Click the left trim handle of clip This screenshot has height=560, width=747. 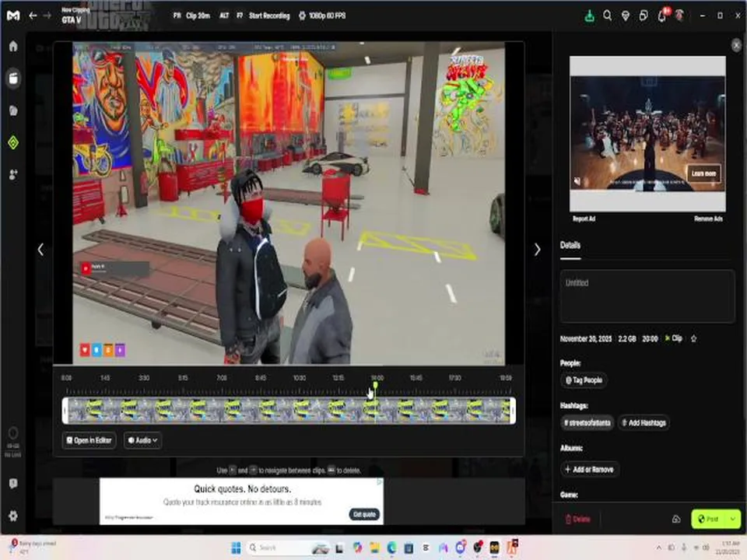pos(65,411)
